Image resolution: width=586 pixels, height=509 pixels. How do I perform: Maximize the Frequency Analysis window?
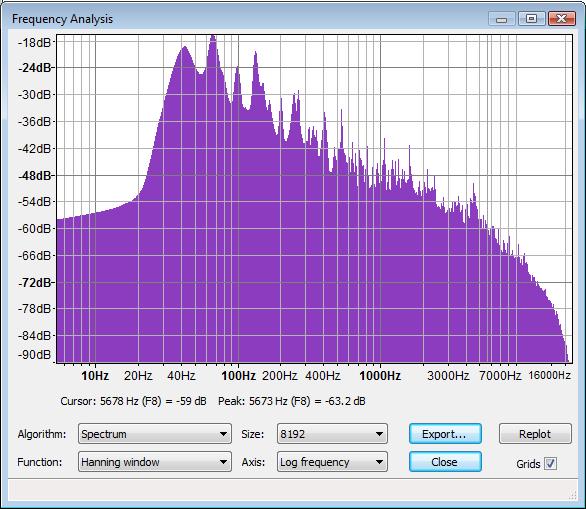pos(531,19)
